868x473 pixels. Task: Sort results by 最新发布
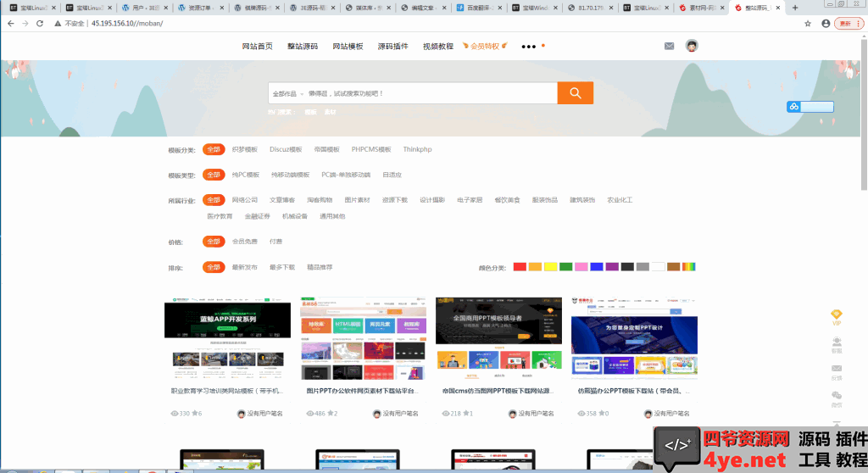tap(244, 267)
